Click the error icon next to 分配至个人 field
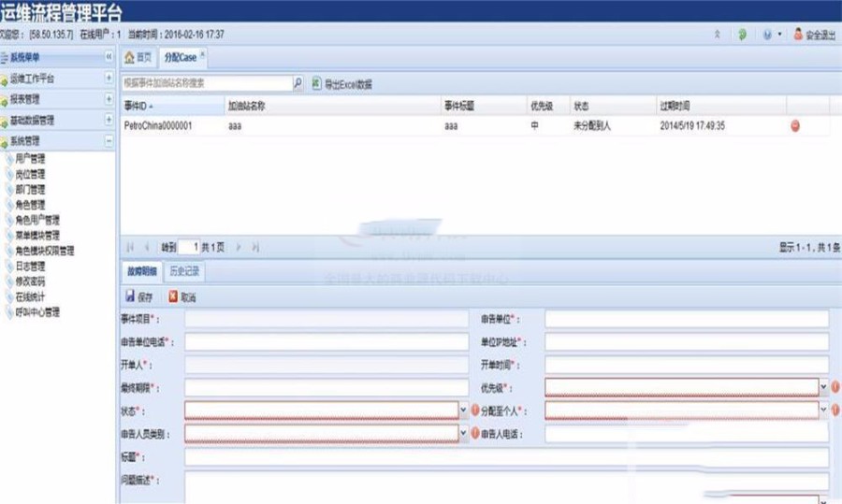 pyautogui.click(x=835, y=410)
